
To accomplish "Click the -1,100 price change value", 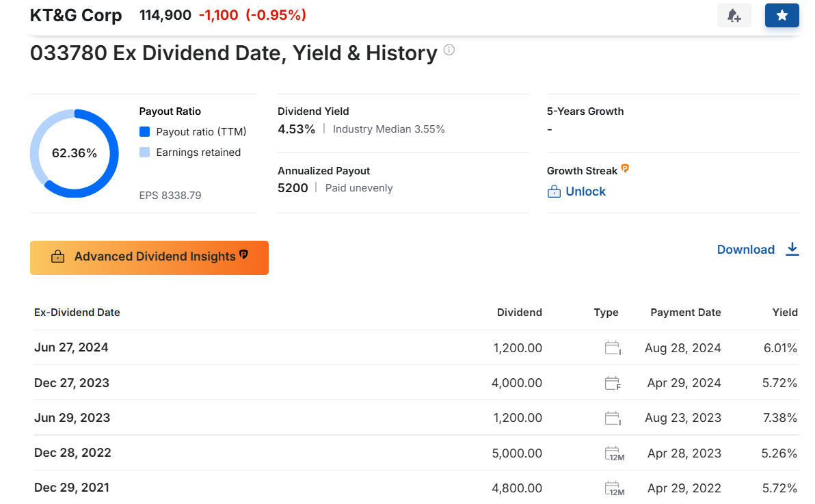I will click(218, 15).
